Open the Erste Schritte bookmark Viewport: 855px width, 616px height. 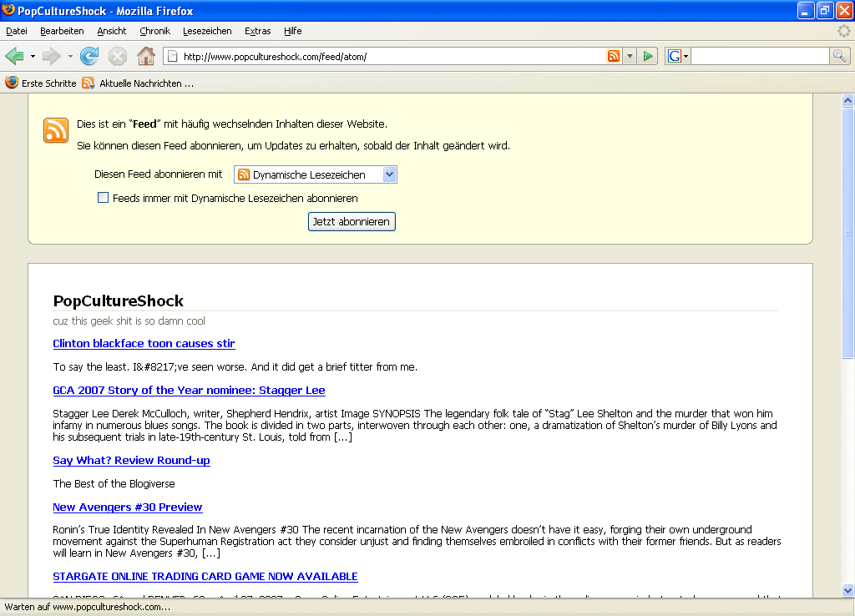[x=41, y=83]
